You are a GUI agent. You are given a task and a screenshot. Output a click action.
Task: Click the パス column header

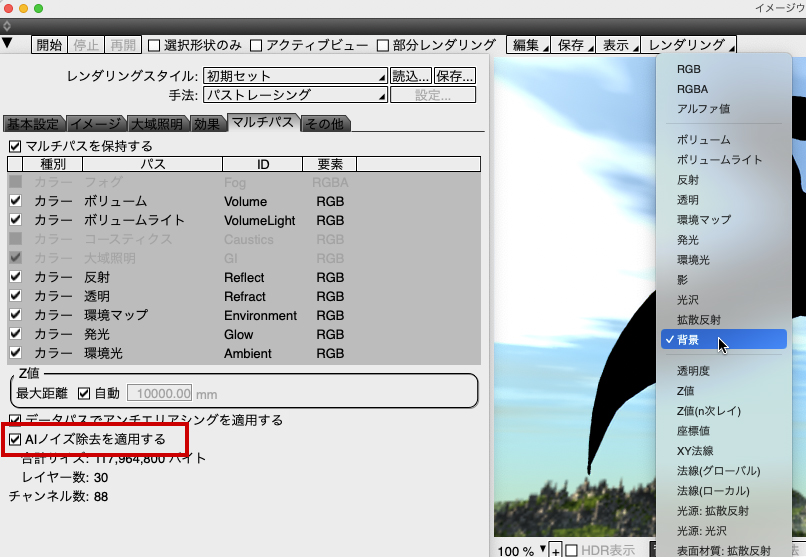pyautogui.click(x=153, y=164)
